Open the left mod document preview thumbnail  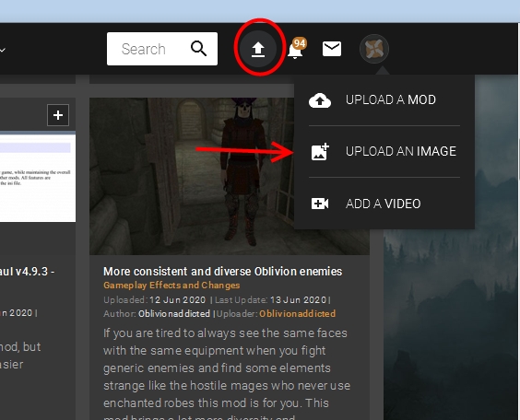38,177
